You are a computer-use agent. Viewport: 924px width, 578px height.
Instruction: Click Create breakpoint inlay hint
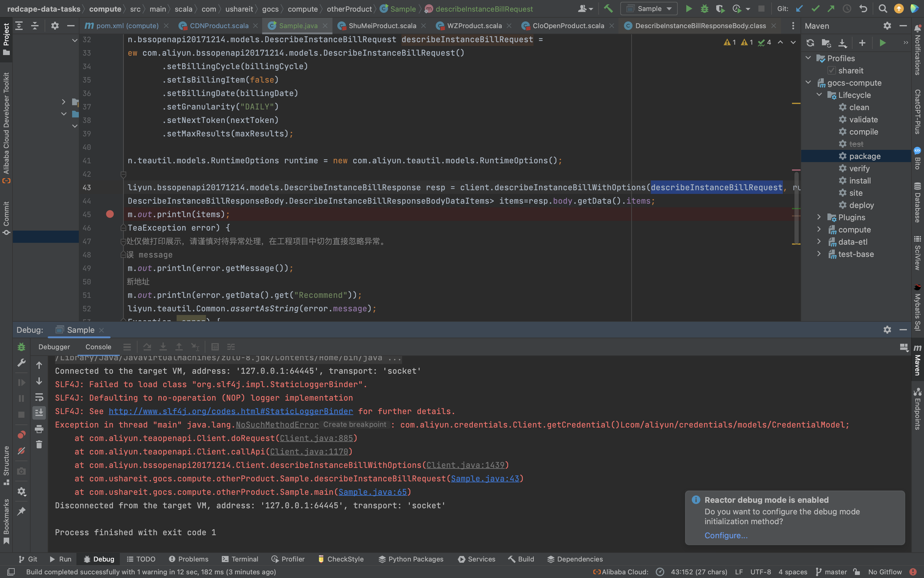355,425
